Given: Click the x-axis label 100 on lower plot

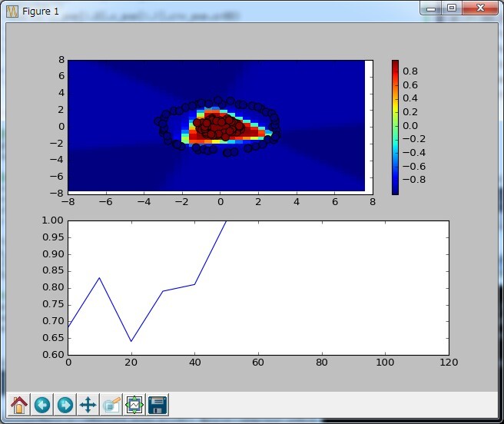Looking at the screenshot, I should click(x=385, y=363).
